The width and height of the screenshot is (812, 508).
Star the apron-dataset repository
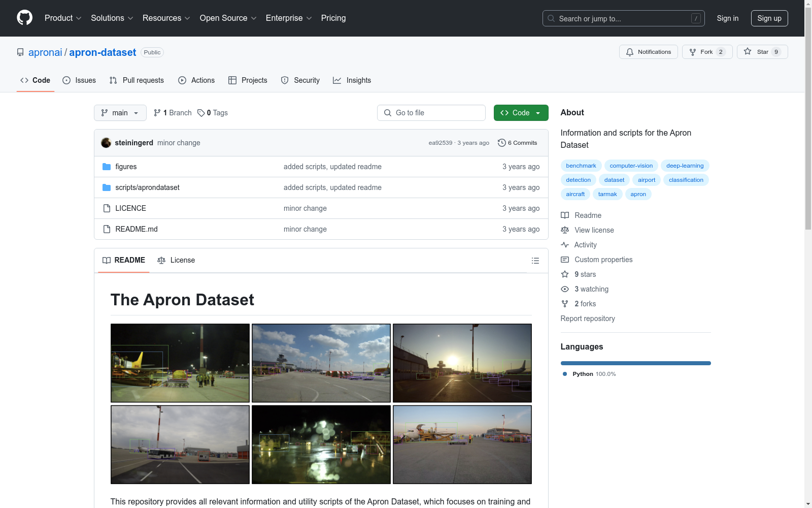point(762,52)
